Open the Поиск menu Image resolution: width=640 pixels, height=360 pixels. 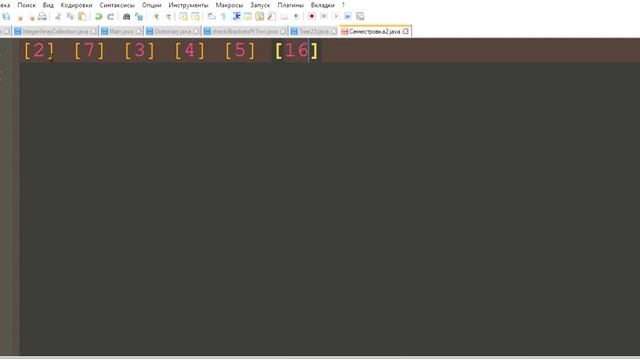coord(27,5)
